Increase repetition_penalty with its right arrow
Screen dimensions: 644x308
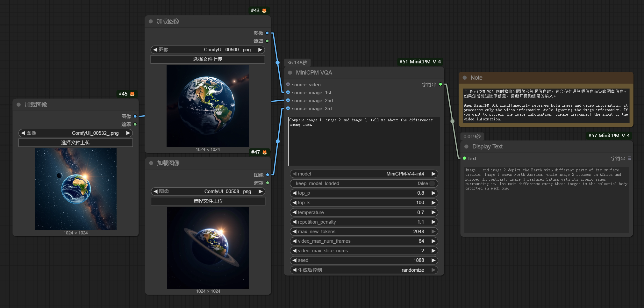(x=433, y=222)
